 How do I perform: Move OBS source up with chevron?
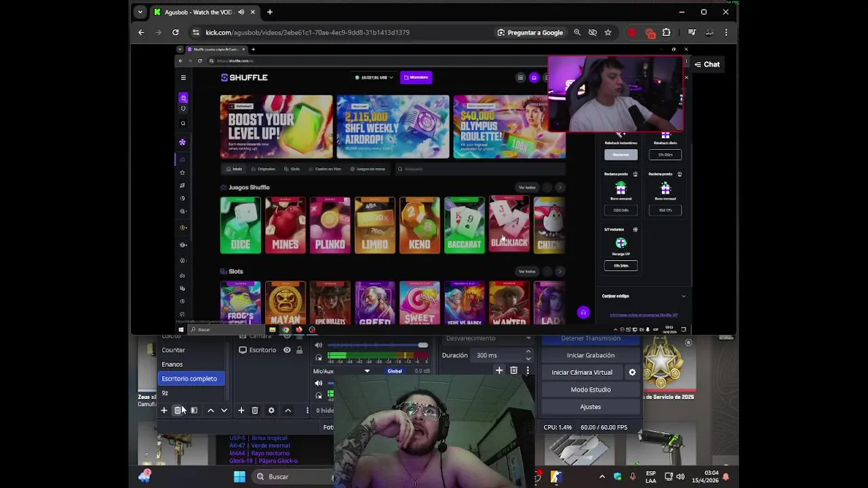[288, 410]
